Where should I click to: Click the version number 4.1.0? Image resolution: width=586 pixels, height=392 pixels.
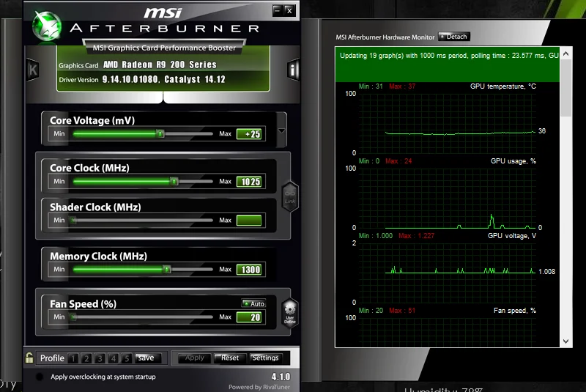click(281, 377)
